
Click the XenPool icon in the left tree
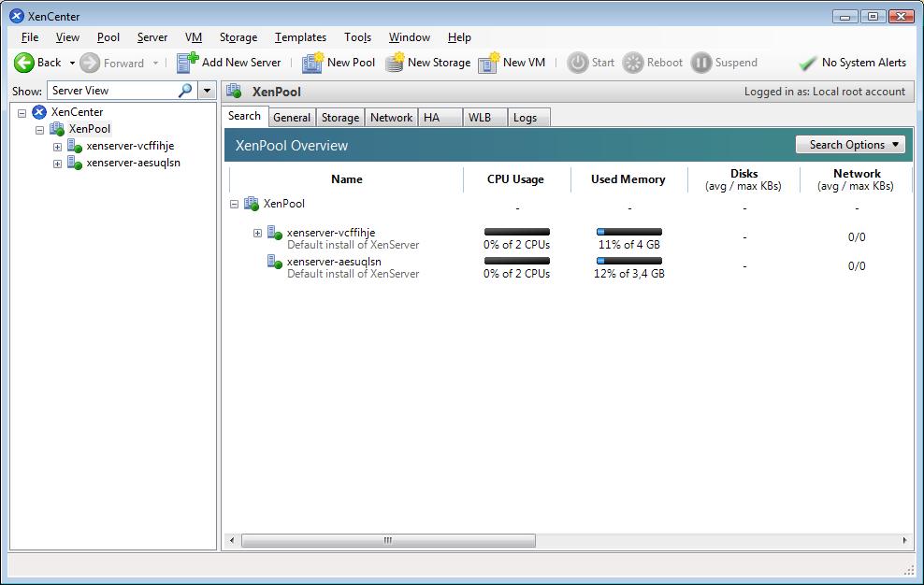coord(57,129)
